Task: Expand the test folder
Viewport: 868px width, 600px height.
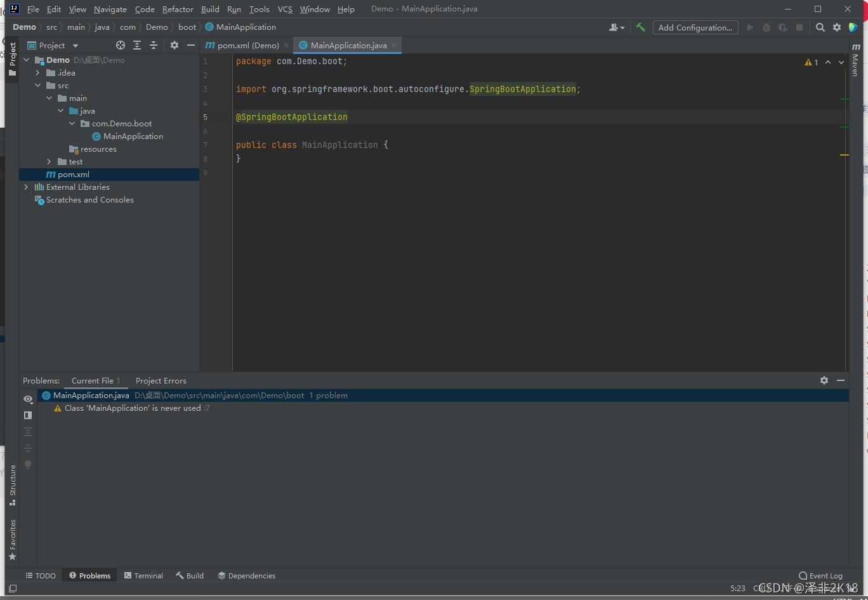Action: click(49, 162)
